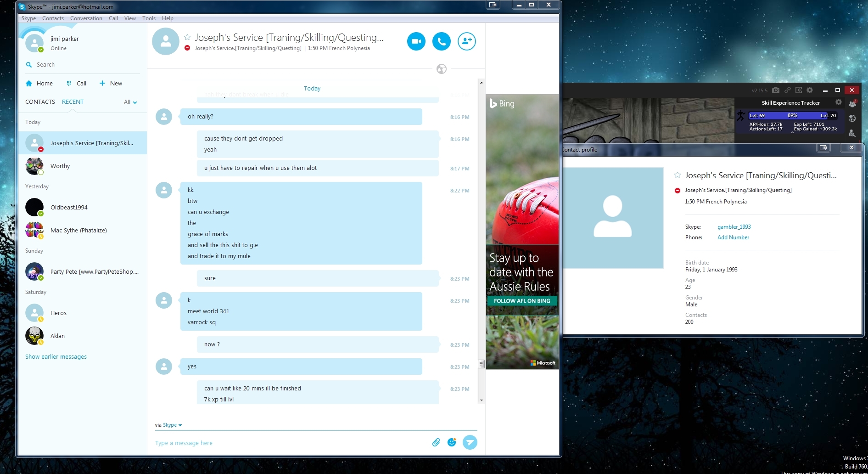This screenshot has height=474, width=868.
Task: Switch to the RECENT tab
Action: [73, 102]
